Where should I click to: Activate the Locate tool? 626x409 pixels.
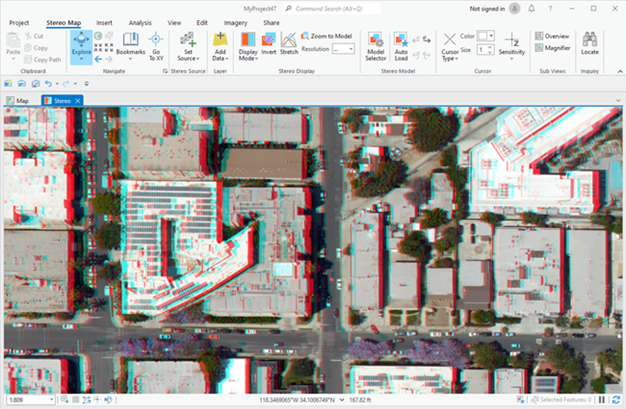[590, 45]
